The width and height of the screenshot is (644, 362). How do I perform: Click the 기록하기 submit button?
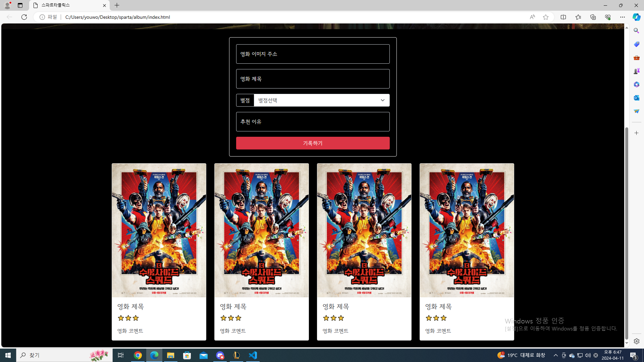313,143
